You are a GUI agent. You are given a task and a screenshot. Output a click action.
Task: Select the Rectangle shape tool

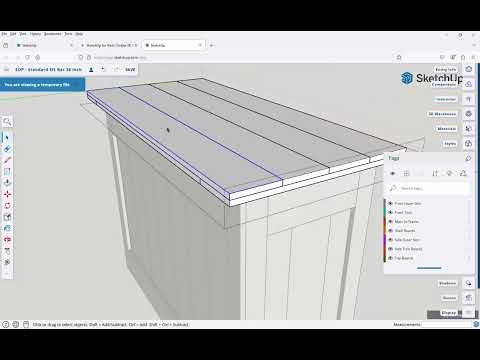point(7,171)
